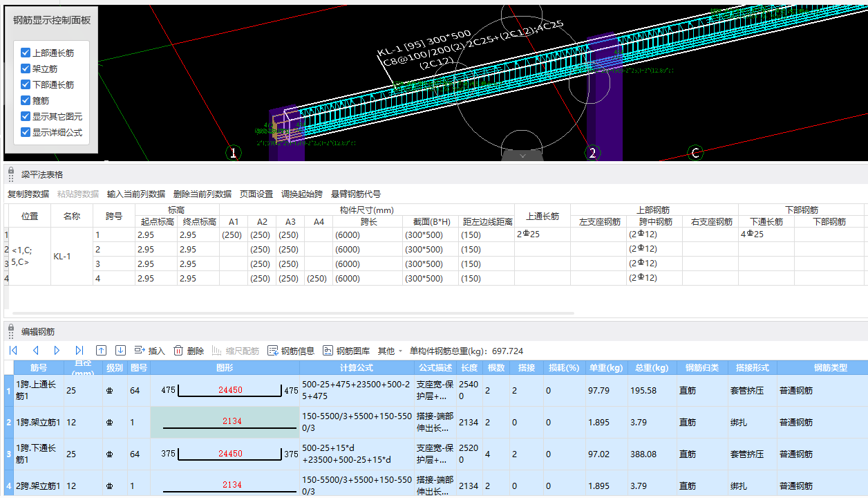
Task: Move rebar row down icon
Action: [x=120, y=351]
